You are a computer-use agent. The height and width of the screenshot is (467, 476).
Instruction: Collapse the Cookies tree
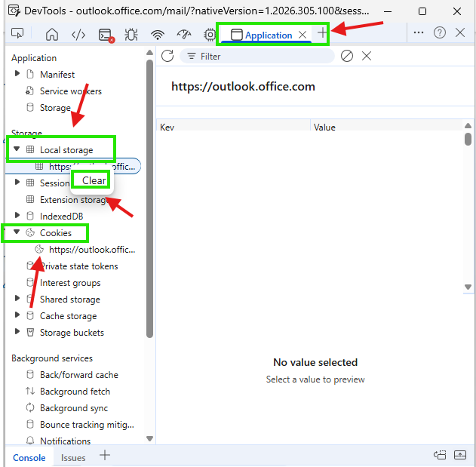click(x=17, y=232)
